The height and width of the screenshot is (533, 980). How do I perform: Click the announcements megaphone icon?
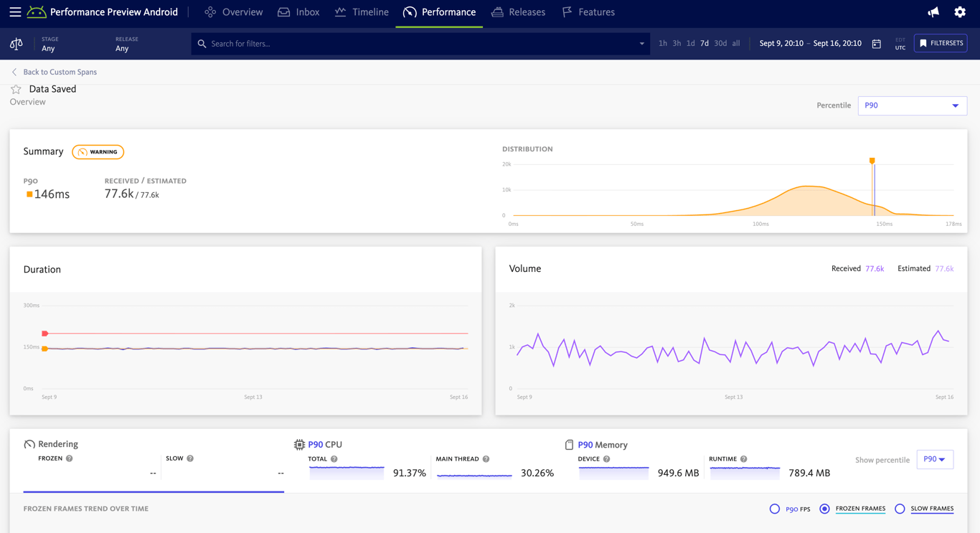pos(933,12)
